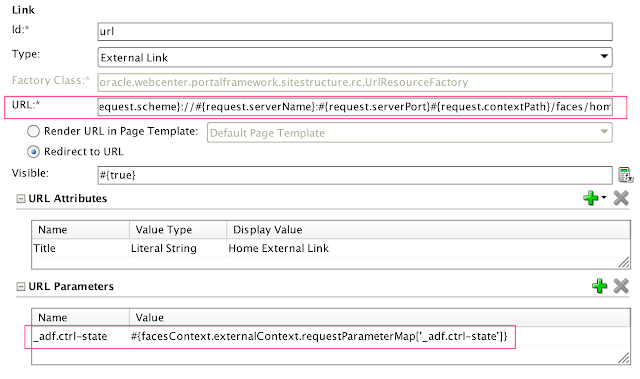This screenshot has height=379, width=640.
Task: Click the Literal String cell
Action: click(178, 248)
